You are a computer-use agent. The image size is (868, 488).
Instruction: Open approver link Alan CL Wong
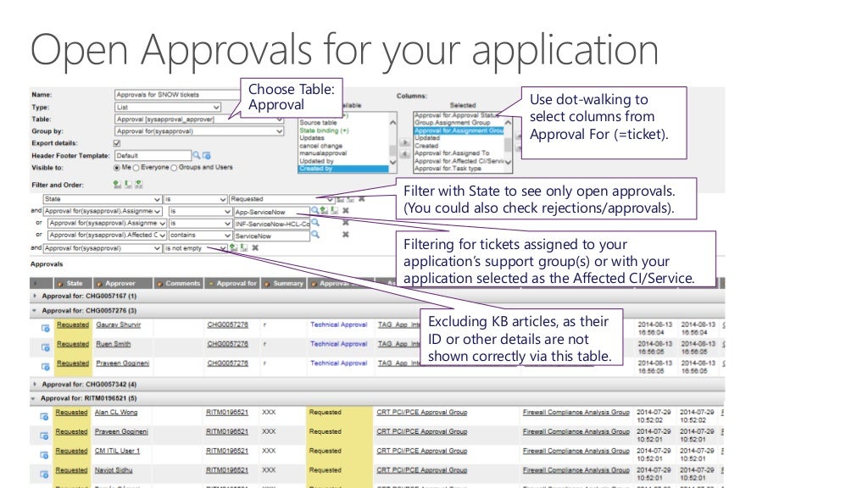pos(116,413)
